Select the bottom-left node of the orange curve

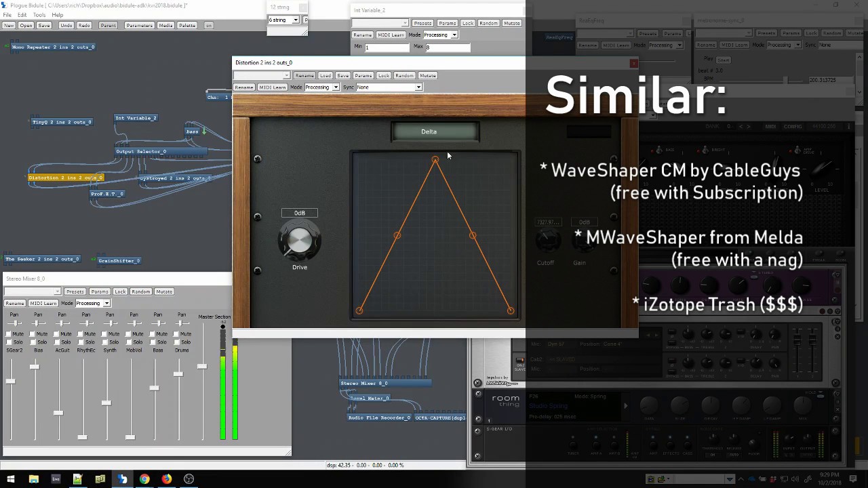(x=359, y=310)
